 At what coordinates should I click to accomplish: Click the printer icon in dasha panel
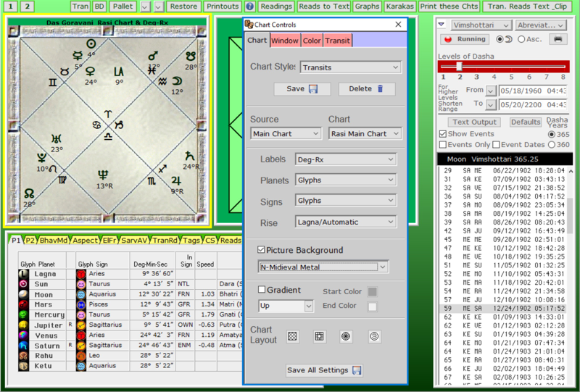[558, 38]
